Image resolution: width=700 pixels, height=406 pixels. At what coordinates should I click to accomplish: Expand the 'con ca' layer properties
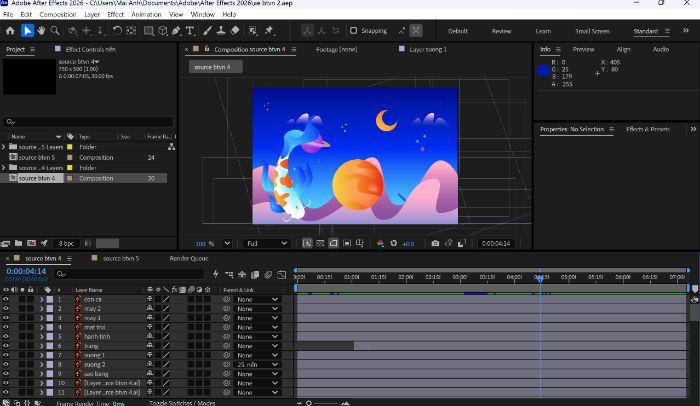[x=42, y=299]
